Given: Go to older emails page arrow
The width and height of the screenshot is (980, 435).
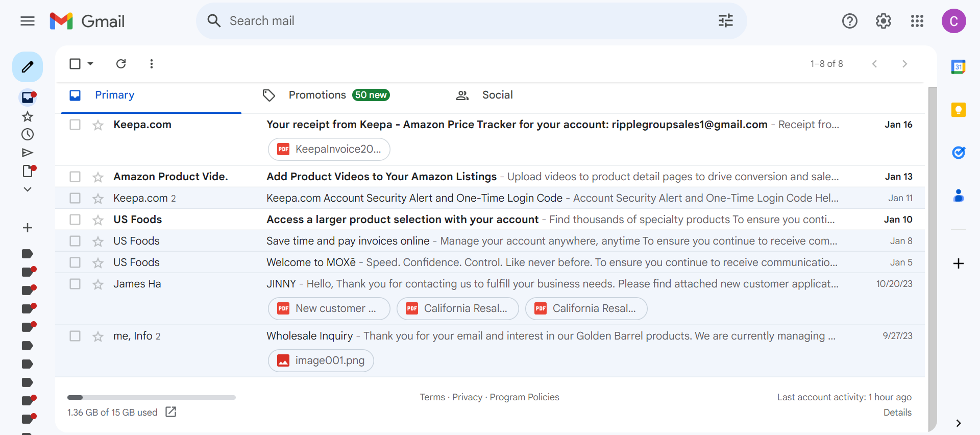Looking at the screenshot, I should [904, 64].
